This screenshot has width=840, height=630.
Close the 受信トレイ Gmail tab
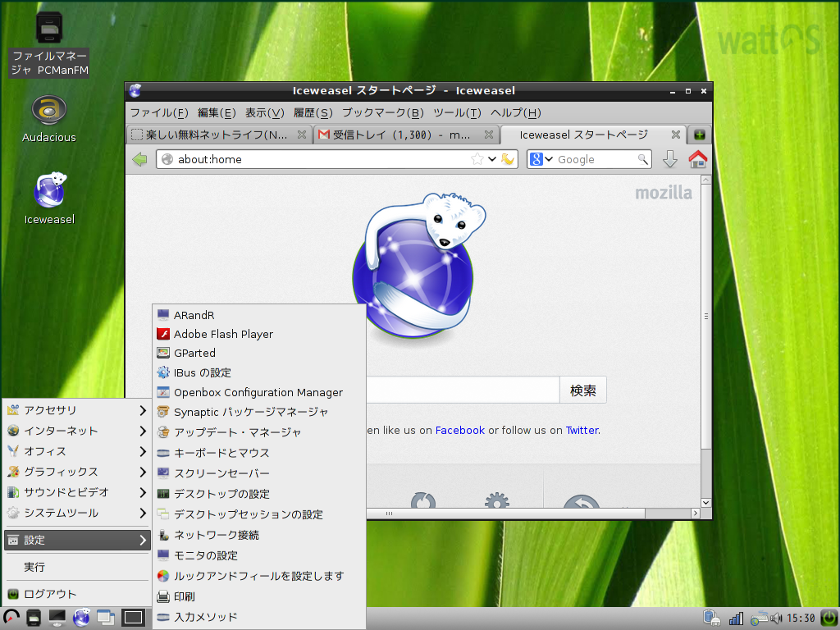click(x=489, y=135)
